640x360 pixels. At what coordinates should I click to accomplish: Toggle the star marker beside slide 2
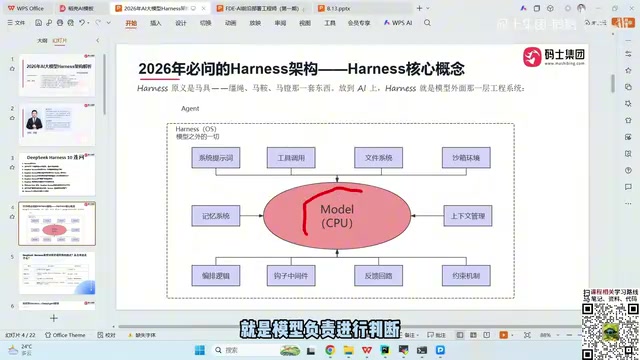click(12, 118)
